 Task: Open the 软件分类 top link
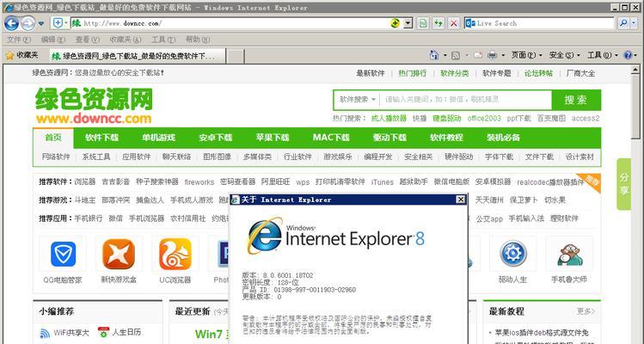[455, 74]
